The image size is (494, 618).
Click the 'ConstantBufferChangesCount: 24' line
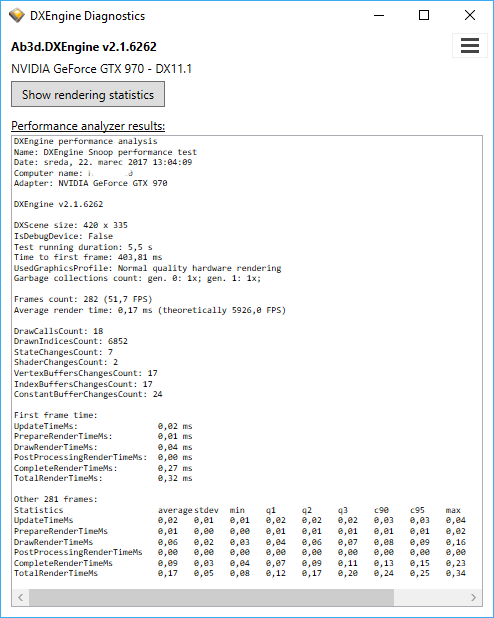[x=88, y=394]
